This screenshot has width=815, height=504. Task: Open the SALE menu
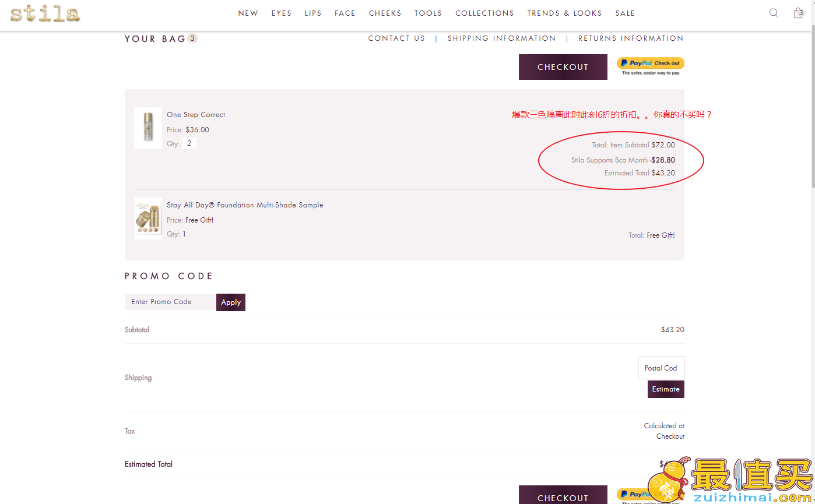point(625,13)
